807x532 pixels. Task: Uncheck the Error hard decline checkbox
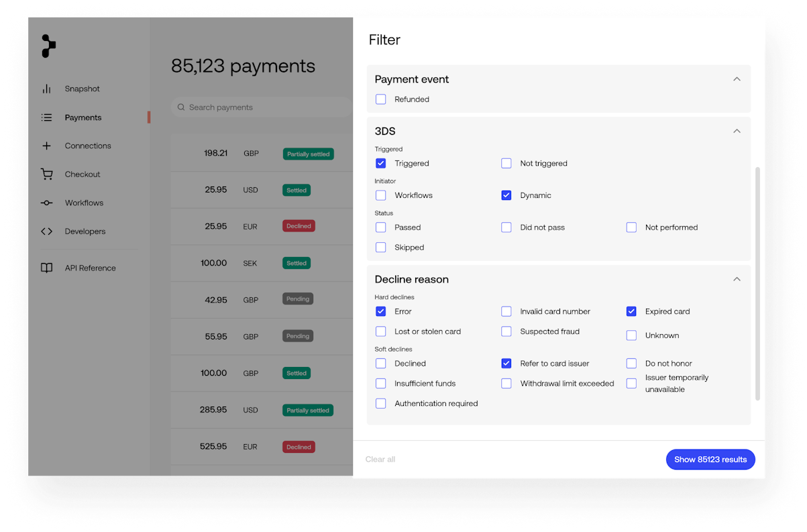pos(381,311)
